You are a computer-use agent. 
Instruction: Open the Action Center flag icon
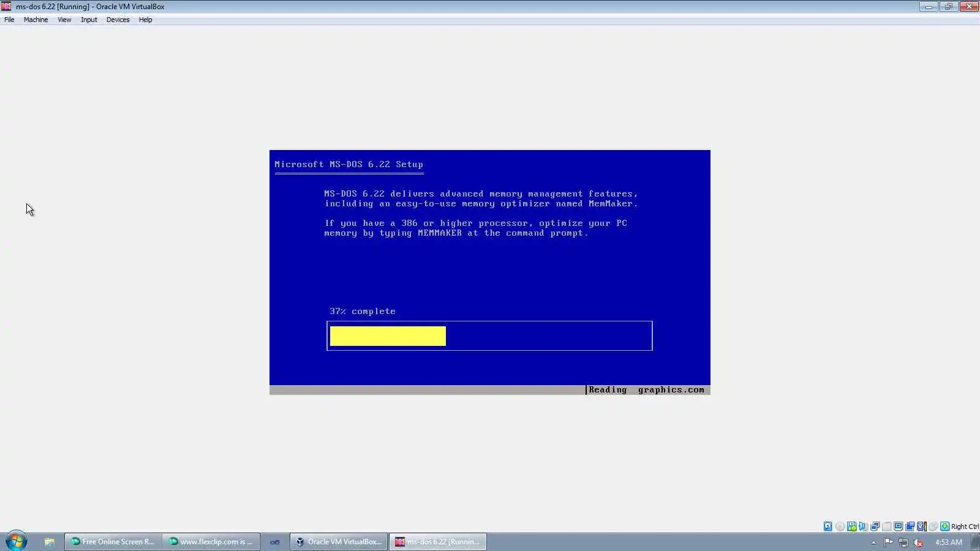click(x=888, y=542)
